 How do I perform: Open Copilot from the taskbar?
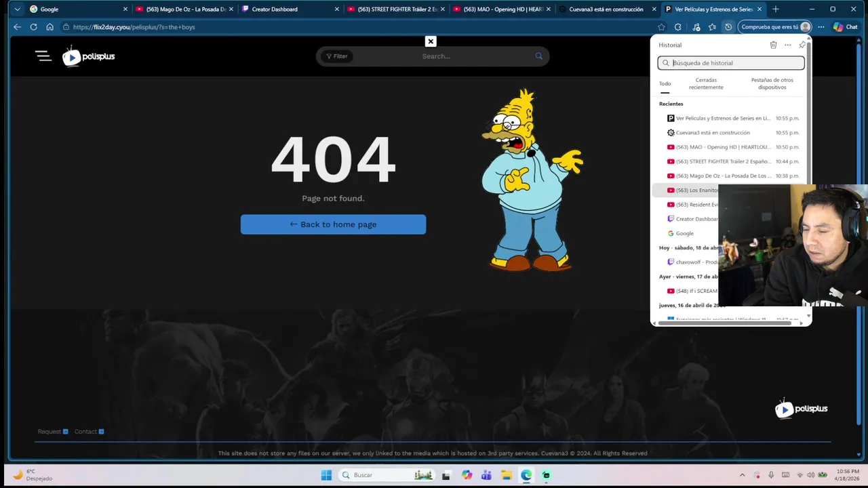point(467,475)
